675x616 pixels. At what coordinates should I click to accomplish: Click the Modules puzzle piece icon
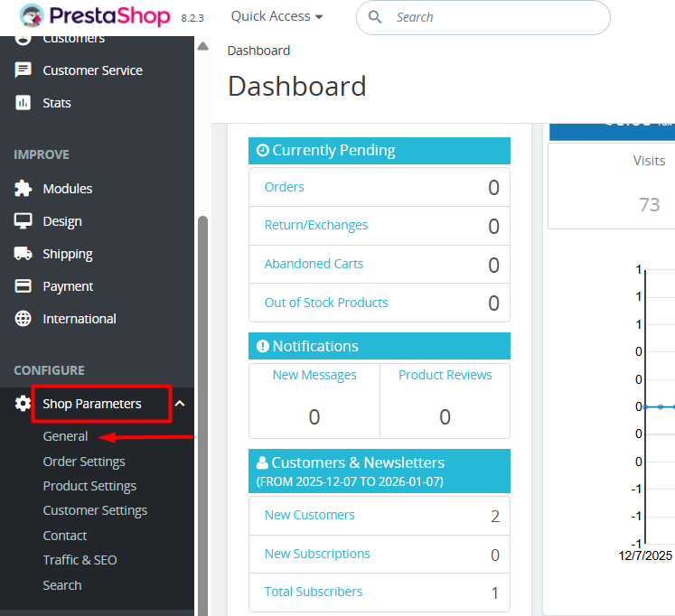(x=23, y=189)
